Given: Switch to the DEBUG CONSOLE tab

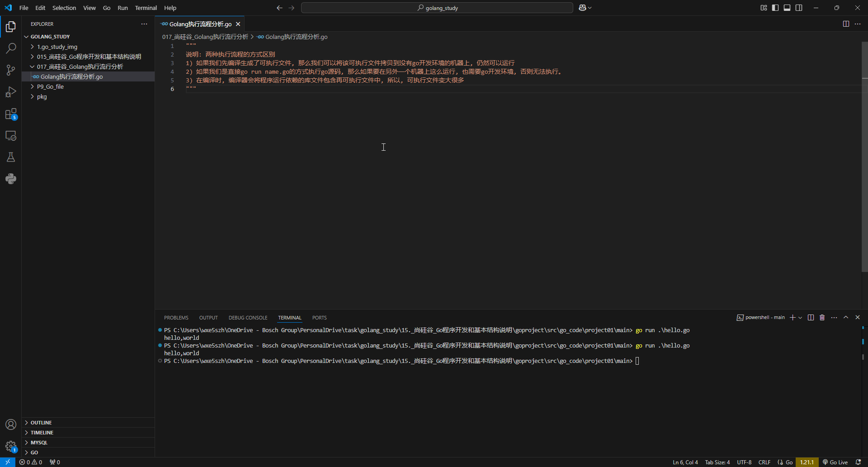Looking at the screenshot, I should tap(248, 318).
